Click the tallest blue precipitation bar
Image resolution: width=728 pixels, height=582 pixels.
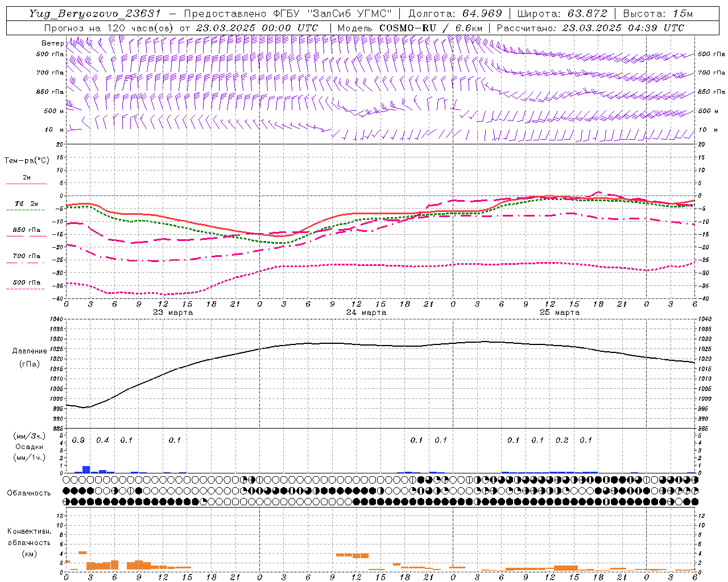[86, 469]
